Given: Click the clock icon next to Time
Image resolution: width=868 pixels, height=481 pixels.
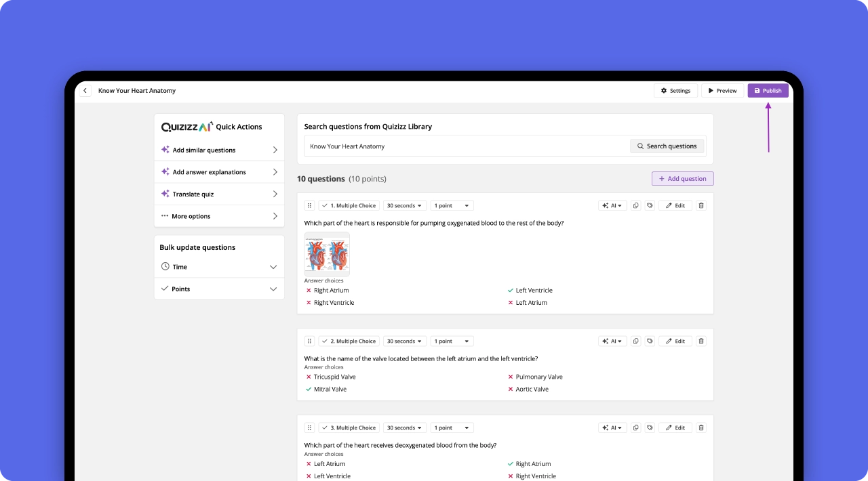Looking at the screenshot, I should tap(165, 266).
